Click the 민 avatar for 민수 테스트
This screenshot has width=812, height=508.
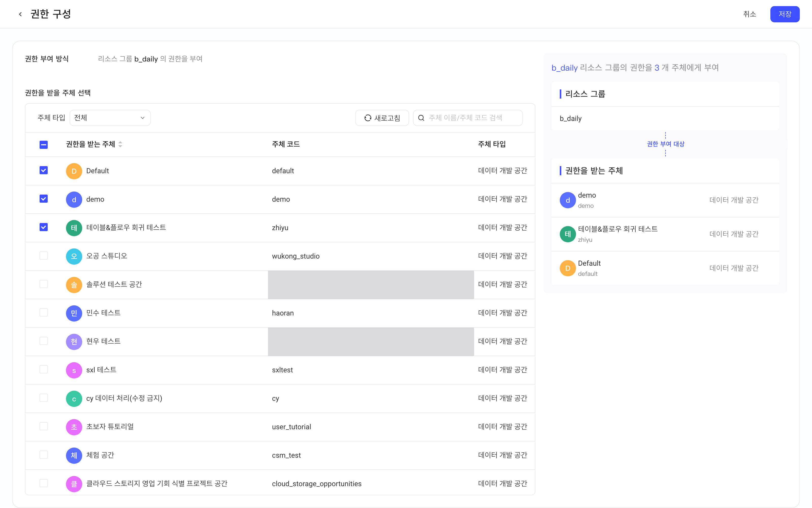[74, 313]
